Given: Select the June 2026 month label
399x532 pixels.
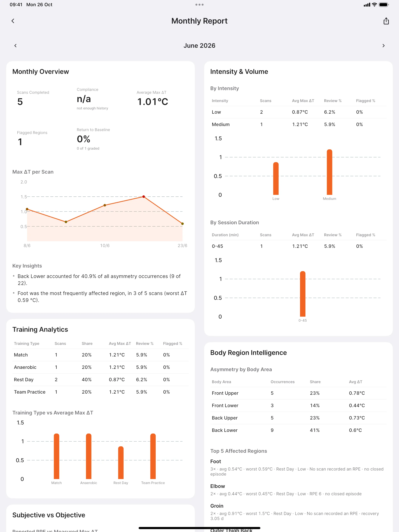Looking at the screenshot, I should (199, 45).
